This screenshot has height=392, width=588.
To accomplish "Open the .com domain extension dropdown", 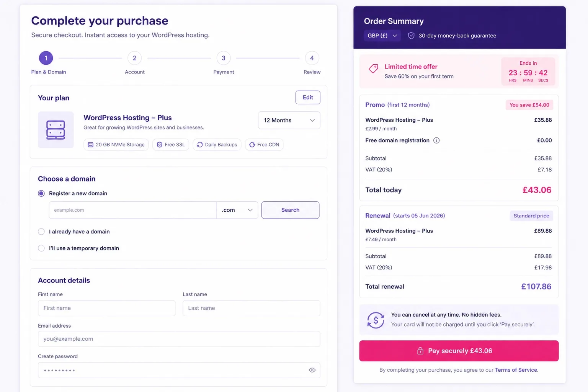I will pos(237,210).
